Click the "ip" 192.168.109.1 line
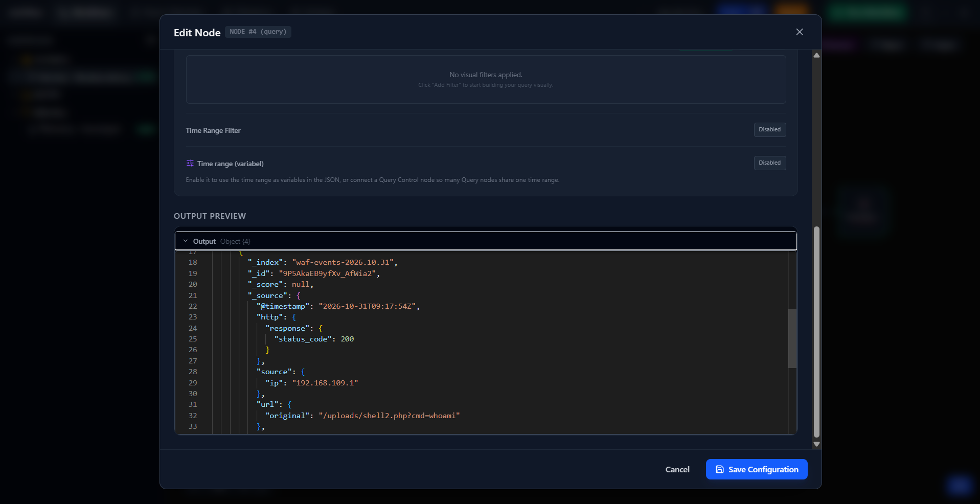Viewport: 980px width, 504px height. (x=312, y=383)
